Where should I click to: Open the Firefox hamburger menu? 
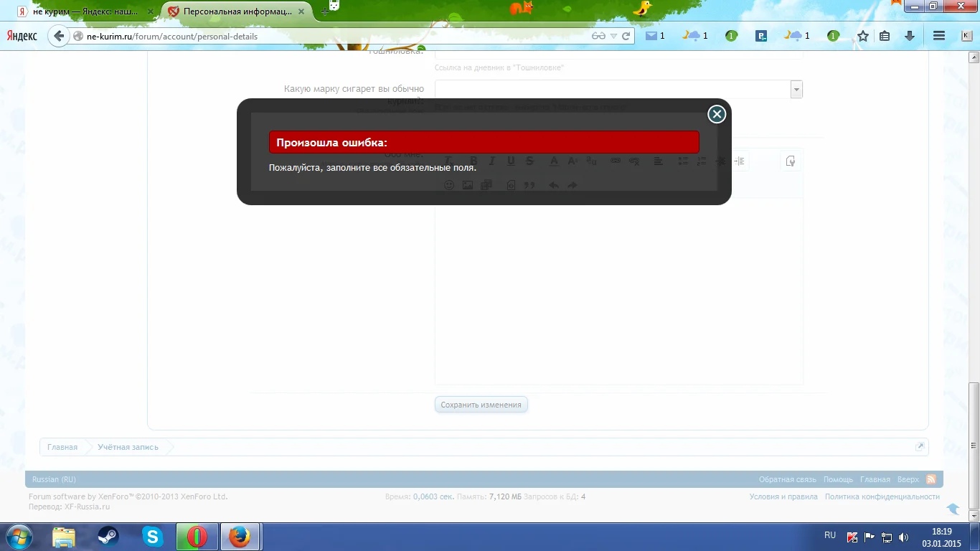[939, 36]
